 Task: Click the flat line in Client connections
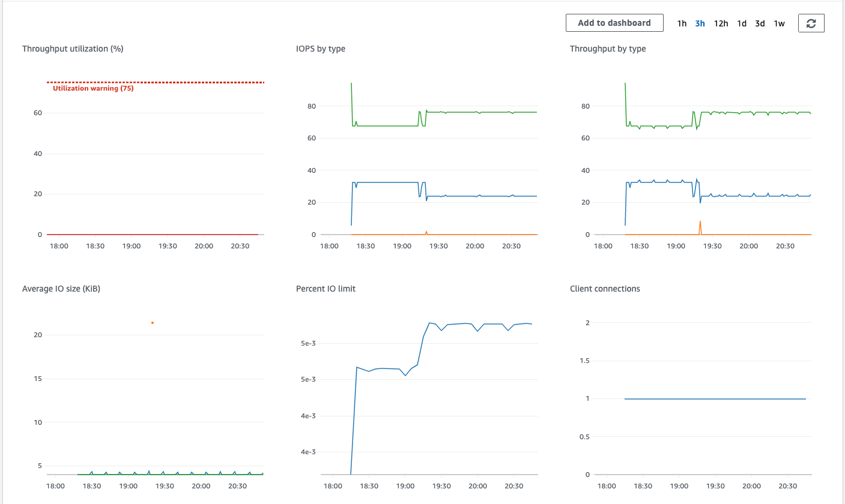pos(715,398)
